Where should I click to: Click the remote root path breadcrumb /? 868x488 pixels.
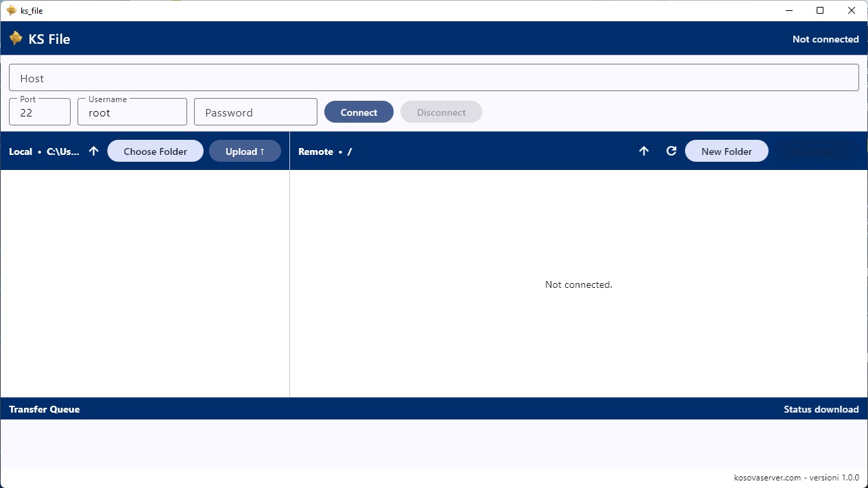coord(350,151)
